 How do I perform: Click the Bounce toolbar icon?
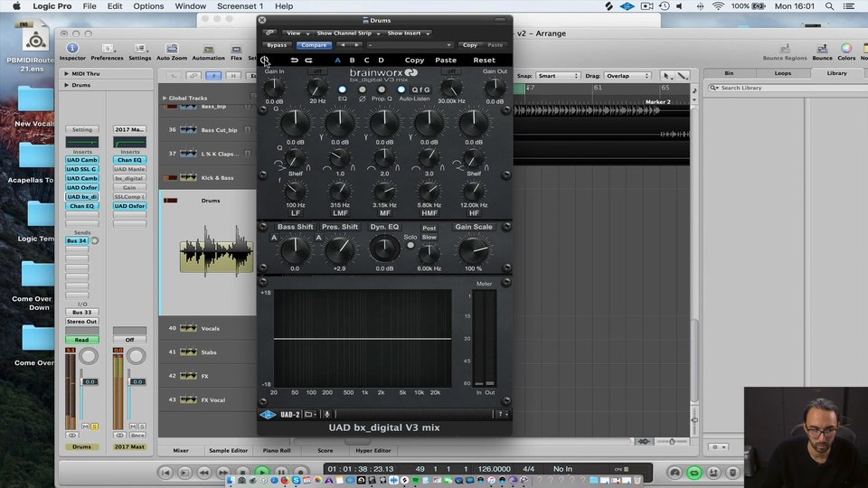pyautogui.click(x=822, y=52)
